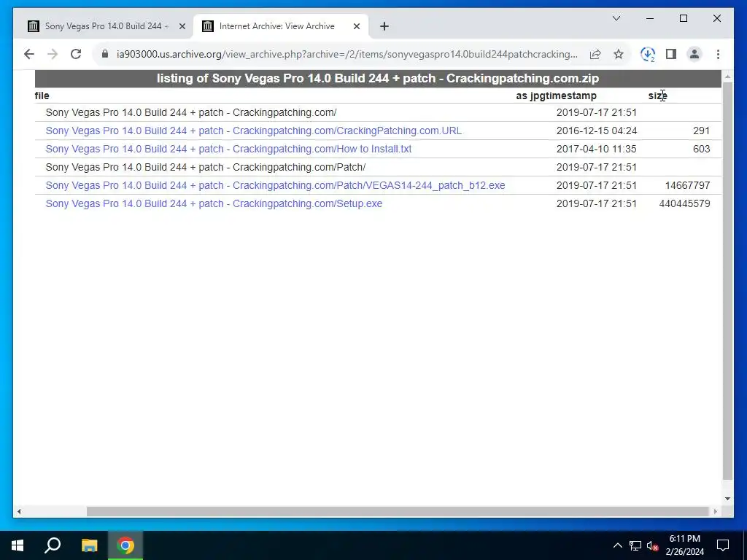This screenshot has width=747, height=560.
Task: Click the Chrome taskbar icon
Action: pos(125,545)
